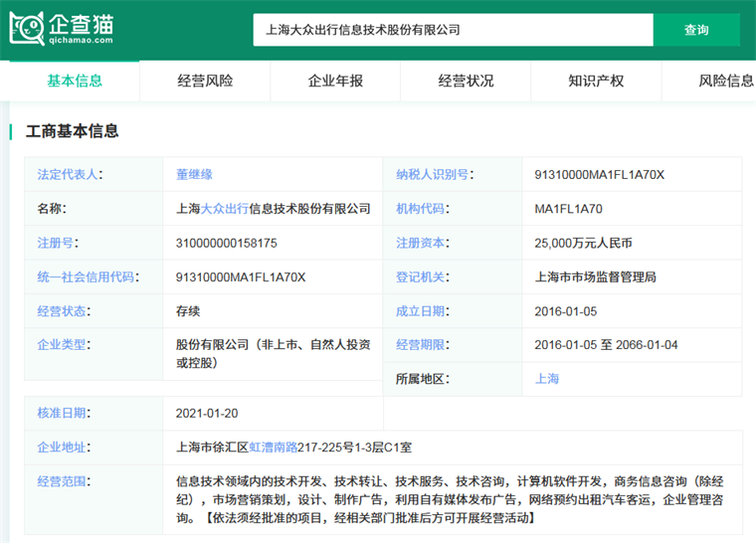Image resolution: width=756 pixels, height=543 pixels.
Task: Switch to the 基本信息 tab
Action: [x=75, y=81]
